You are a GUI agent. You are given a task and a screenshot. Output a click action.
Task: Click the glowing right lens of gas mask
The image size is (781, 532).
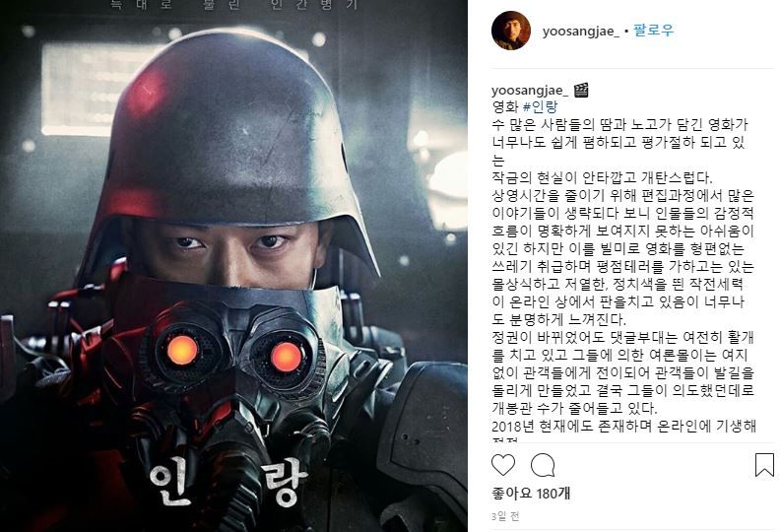pos(286,357)
